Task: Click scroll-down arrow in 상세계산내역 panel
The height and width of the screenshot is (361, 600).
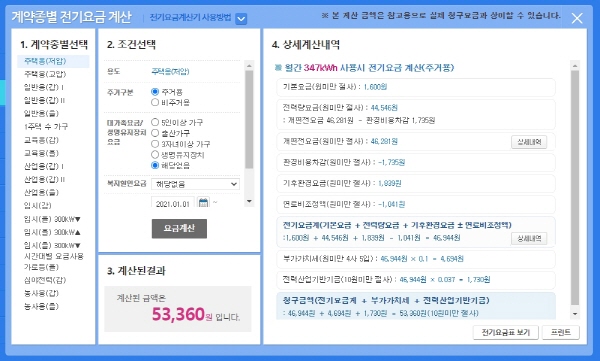Action: 575,314
